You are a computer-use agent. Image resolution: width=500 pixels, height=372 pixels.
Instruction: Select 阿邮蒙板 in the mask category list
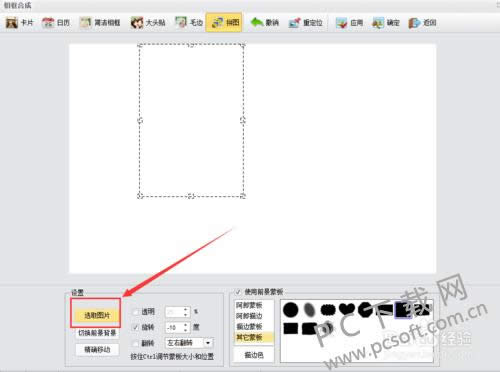tap(249, 305)
